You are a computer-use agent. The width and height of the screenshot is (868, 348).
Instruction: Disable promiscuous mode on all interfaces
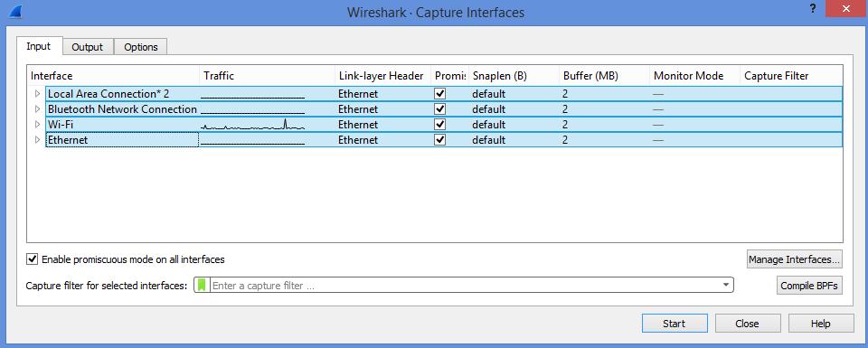(x=33, y=259)
